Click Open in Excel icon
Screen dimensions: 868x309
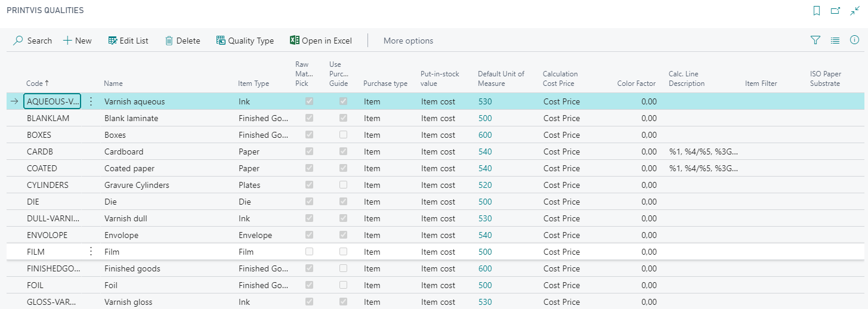click(294, 41)
